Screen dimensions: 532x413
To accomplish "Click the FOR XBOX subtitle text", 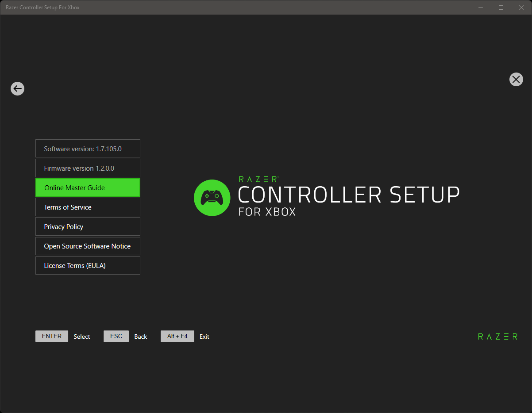I will coord(267,212).
